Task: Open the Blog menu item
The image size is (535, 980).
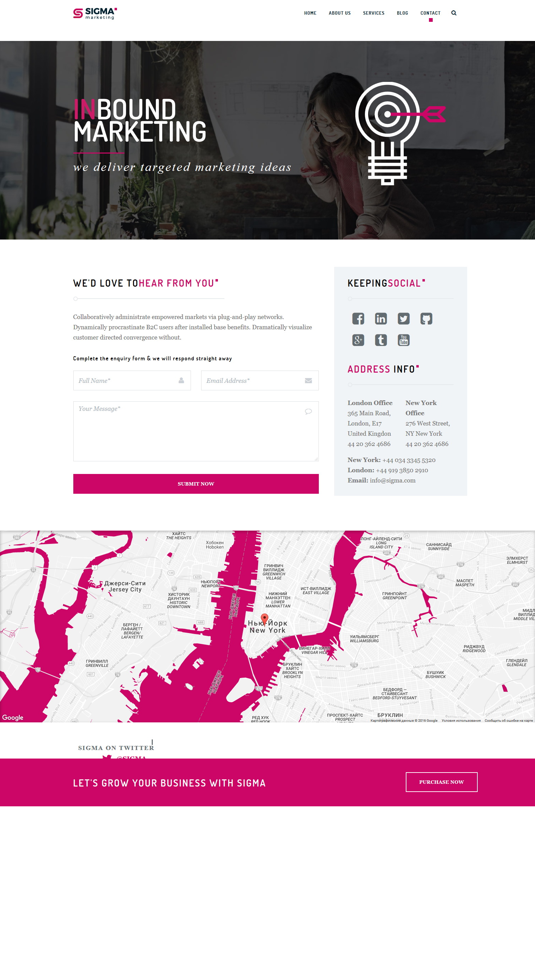Action: [x=402, y=13]
